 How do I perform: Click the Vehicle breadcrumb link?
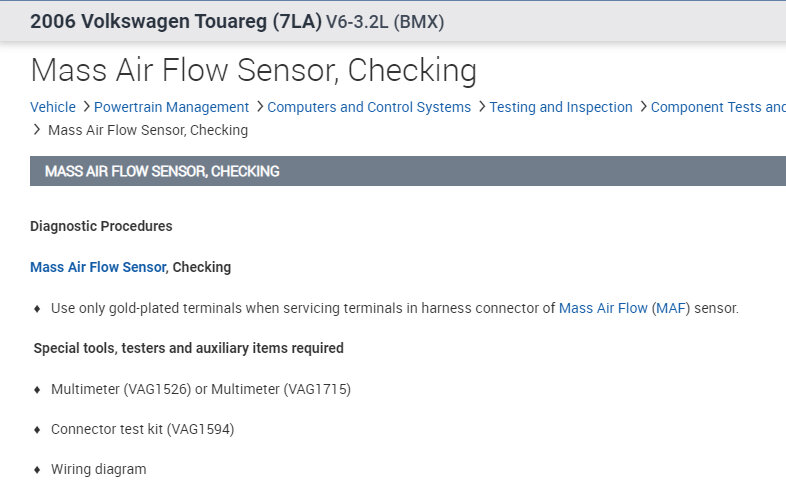[52, 107]
